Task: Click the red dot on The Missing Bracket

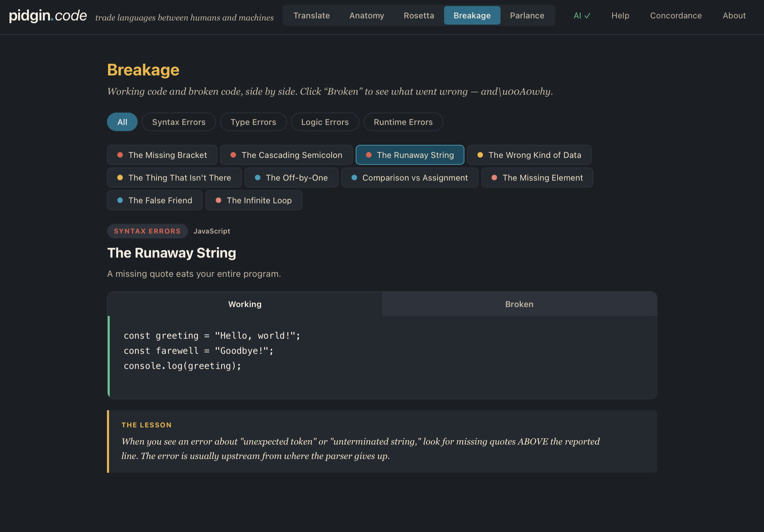Action: point(120,155)
